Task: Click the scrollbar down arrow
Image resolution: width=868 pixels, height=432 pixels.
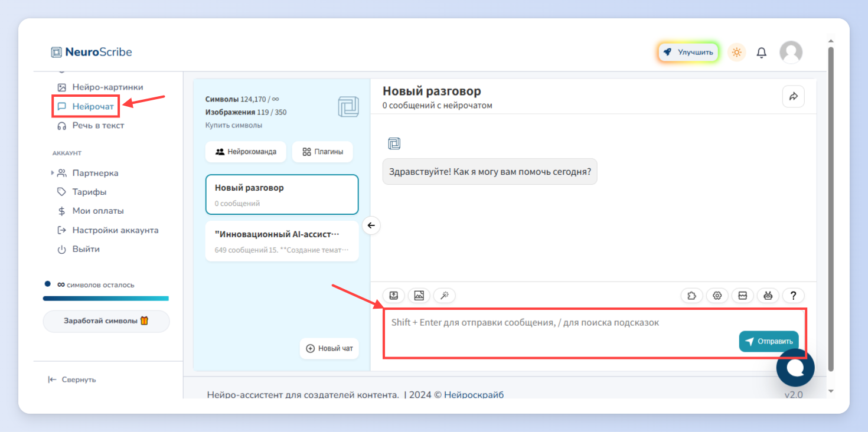Action: (831, 391)
